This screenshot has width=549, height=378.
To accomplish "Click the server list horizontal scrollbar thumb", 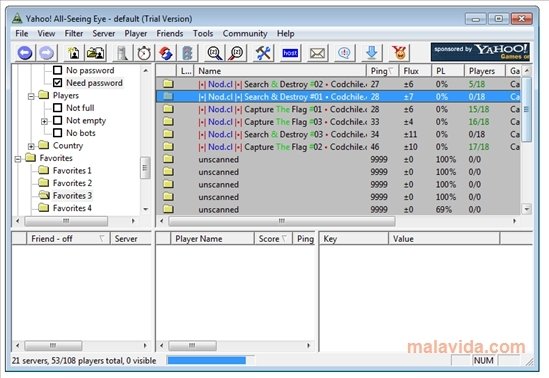I will click(282, 221).
